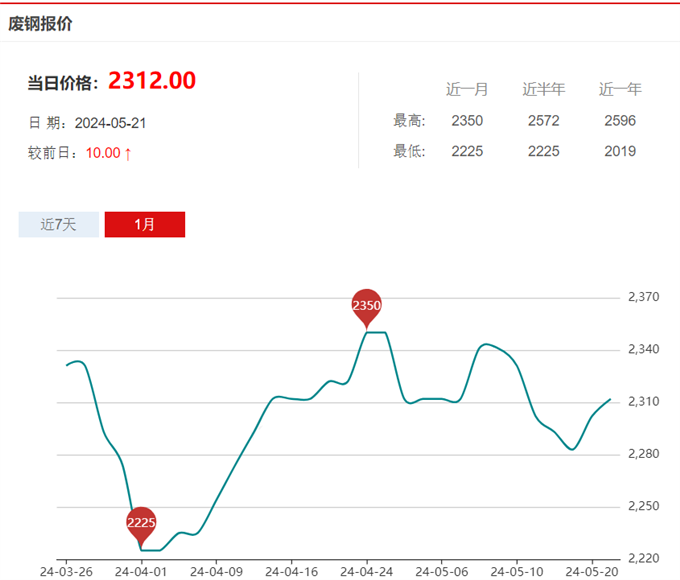Click the 24-04-24 x-axis label

click(366, 572)
